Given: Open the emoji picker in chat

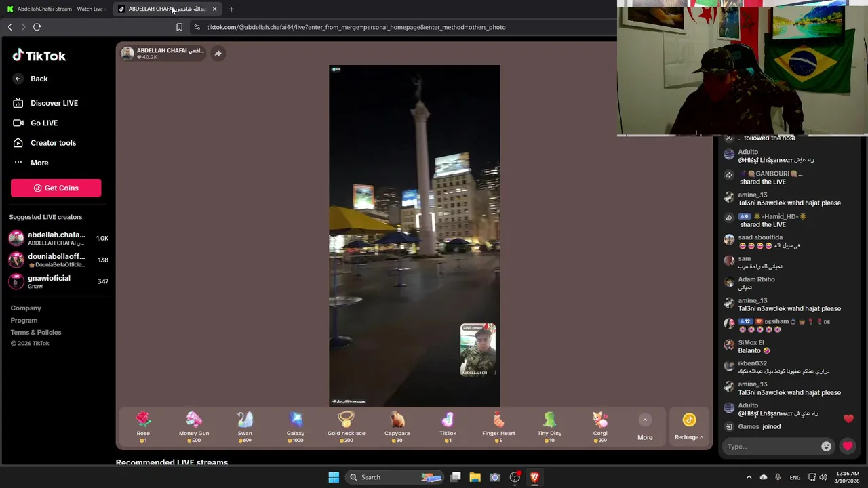Looking at the screenshot, I should pyautogui.click(x=826, y=446).
